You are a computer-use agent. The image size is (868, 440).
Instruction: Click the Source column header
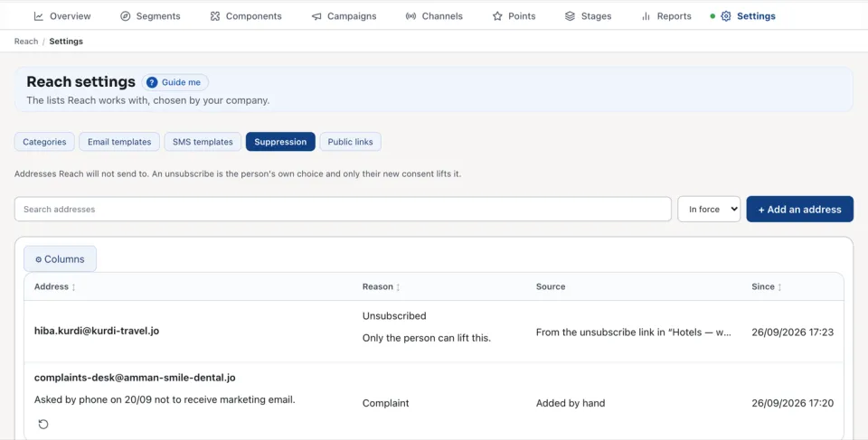coord(551,286)
